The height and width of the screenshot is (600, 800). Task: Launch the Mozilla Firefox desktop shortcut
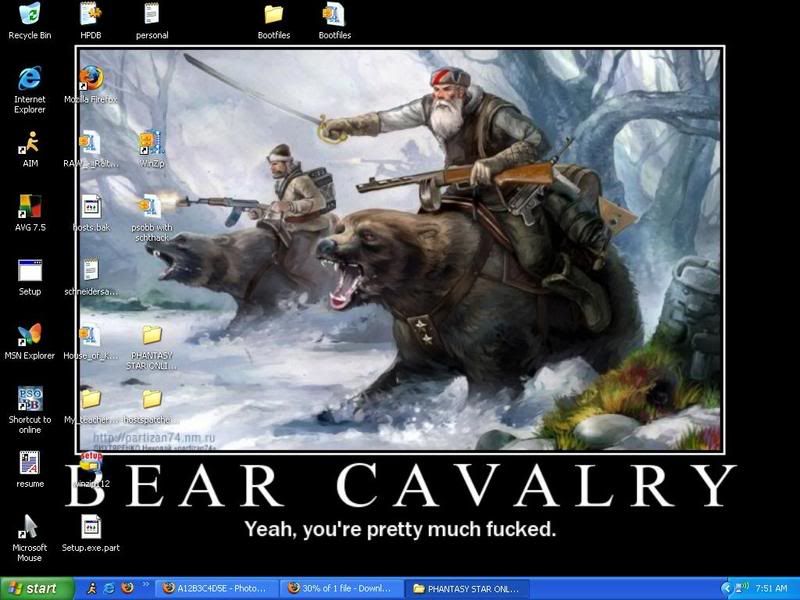(x=91, y=78)
